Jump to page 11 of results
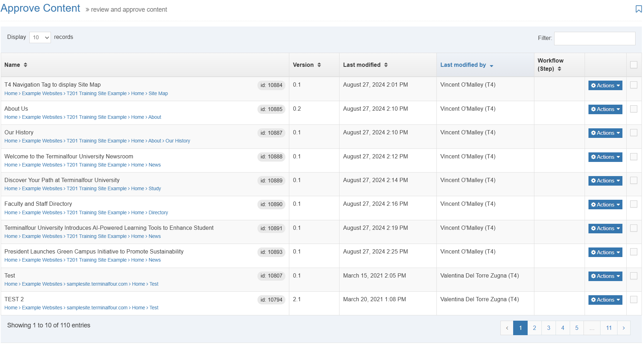The height and width of the screenshot is (344, 644). tap(609, 328)
